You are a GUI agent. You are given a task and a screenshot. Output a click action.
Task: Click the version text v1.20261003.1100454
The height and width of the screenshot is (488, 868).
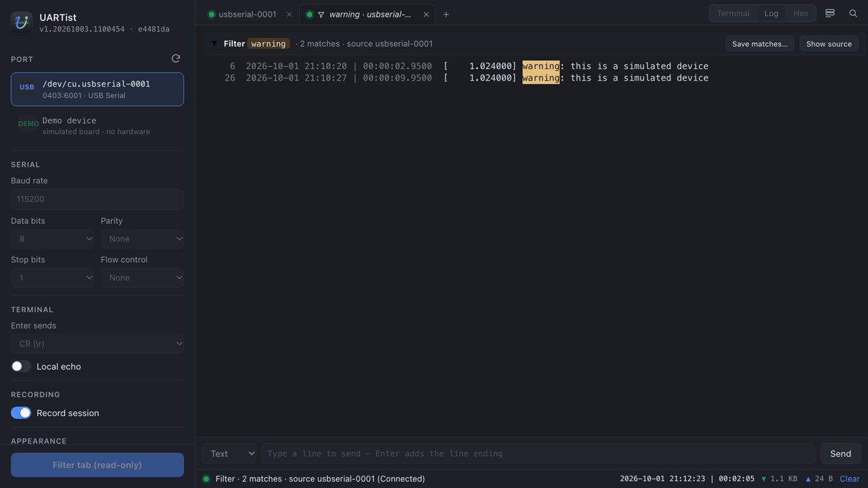(82, 29)
